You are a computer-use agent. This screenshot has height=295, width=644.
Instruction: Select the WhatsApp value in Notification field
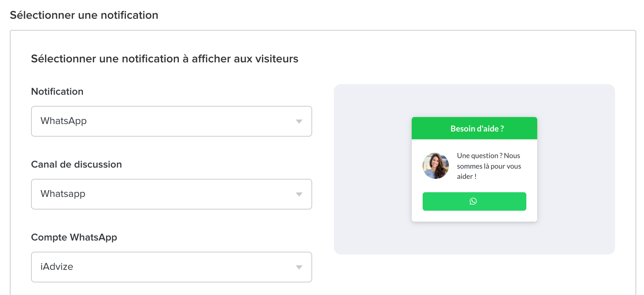[x=64, y=121]
